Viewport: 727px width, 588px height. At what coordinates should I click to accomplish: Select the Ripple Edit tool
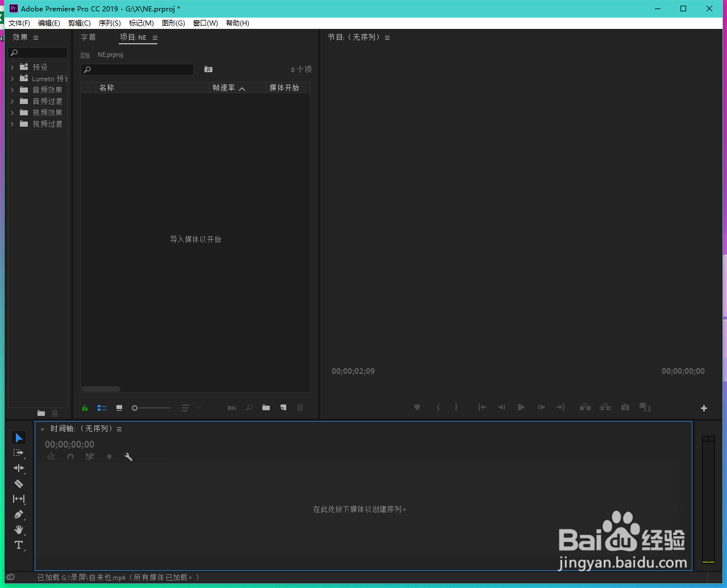(x=19, y=468)
